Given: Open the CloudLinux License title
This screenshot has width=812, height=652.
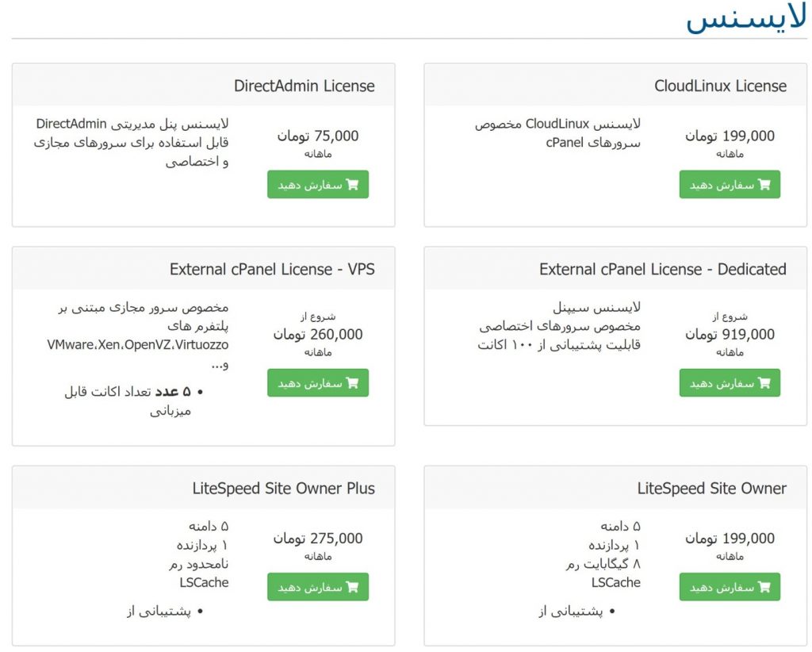Looking at the screenshot, I should point(720,86).
